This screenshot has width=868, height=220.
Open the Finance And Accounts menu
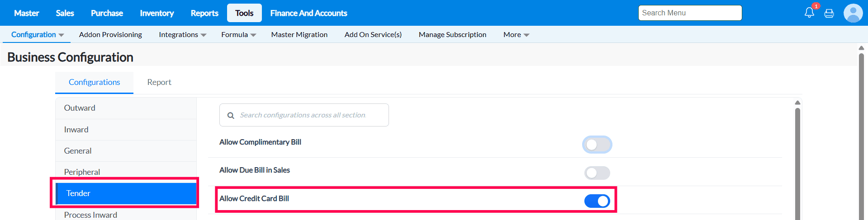[308, 13]
